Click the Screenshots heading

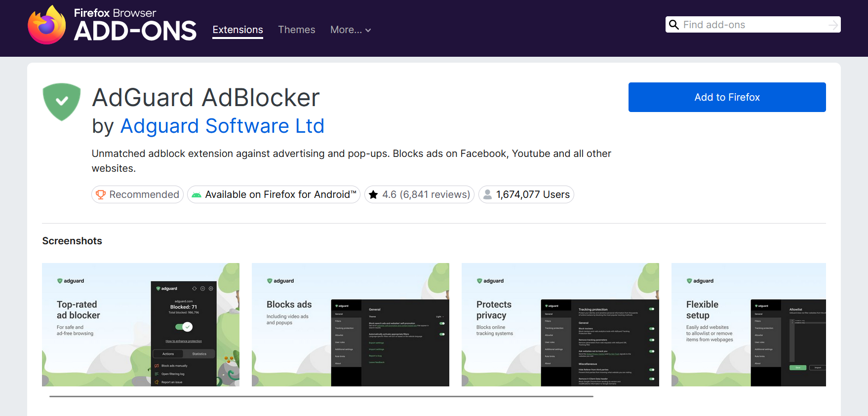pos(72,241)
